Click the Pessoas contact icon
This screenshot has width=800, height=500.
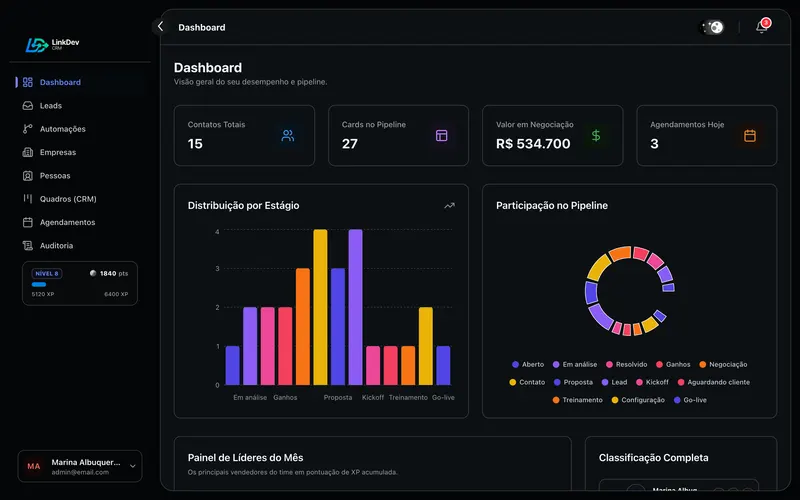[x=28, y=176]
